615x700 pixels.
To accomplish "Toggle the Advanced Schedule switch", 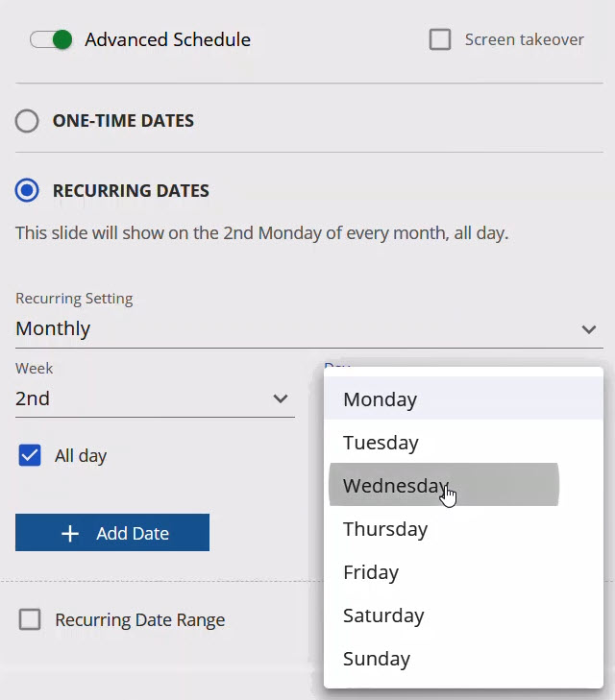I will click(51, 40).
